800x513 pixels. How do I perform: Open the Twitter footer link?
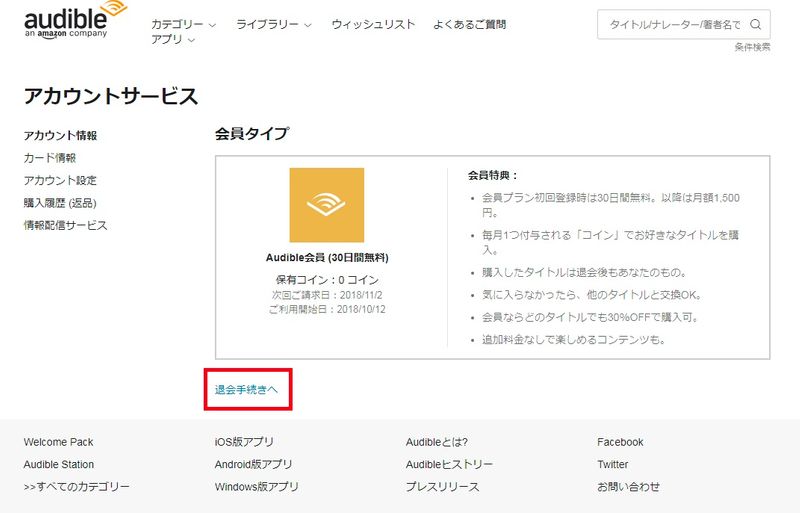(613, 465)
